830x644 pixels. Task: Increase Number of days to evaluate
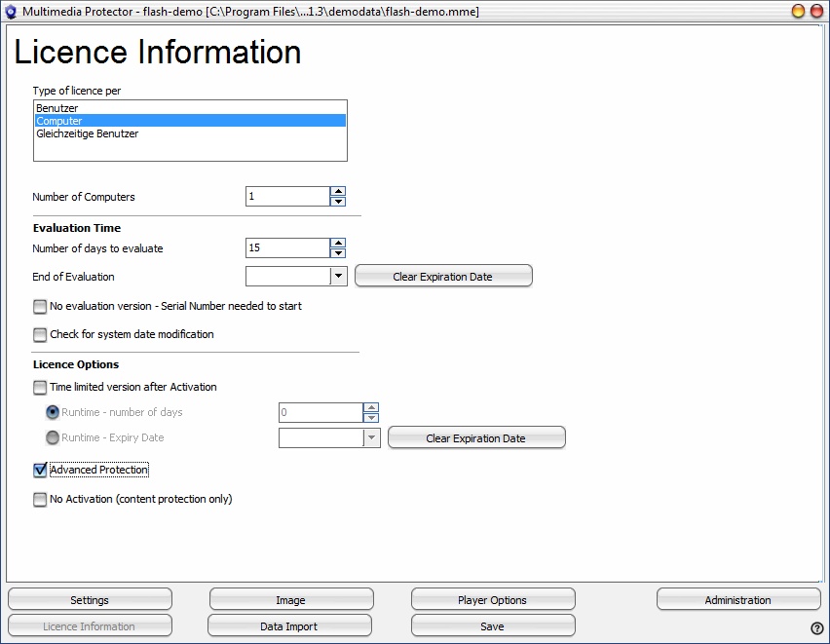tap(338, 243)
